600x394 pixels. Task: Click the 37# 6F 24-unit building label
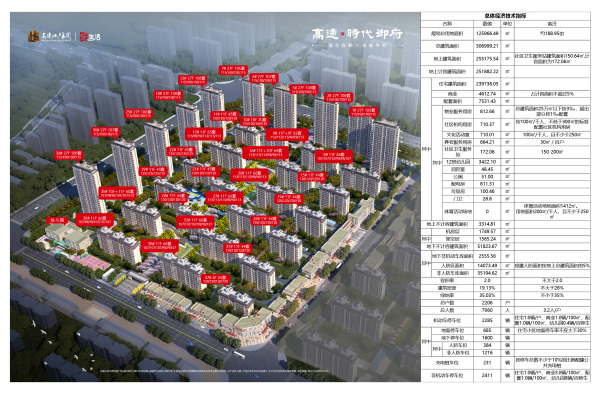(216, 279)
